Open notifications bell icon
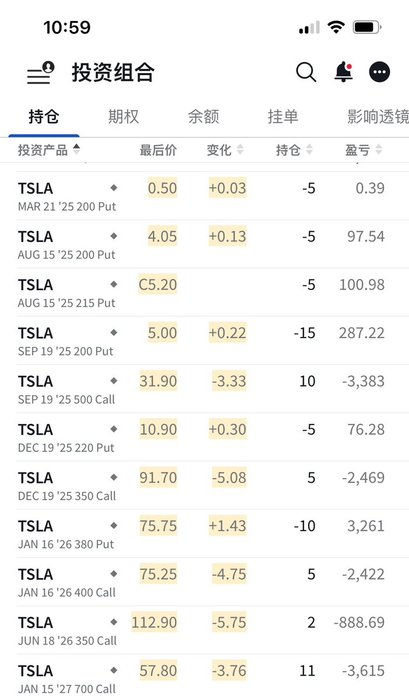The height and width of the screenshot is (700, 409). 343,72
